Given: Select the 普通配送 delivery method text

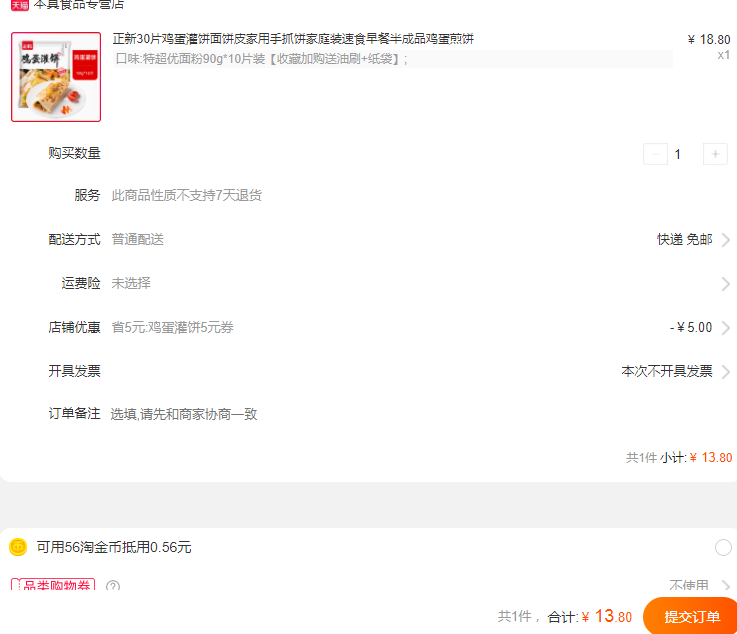Looking at the screenshot, I should point(138,239).
